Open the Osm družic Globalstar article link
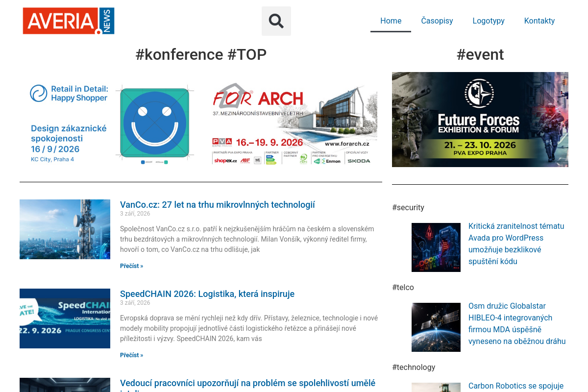The width and height of the screenshot is (588, 392). [x=517, y=323]
